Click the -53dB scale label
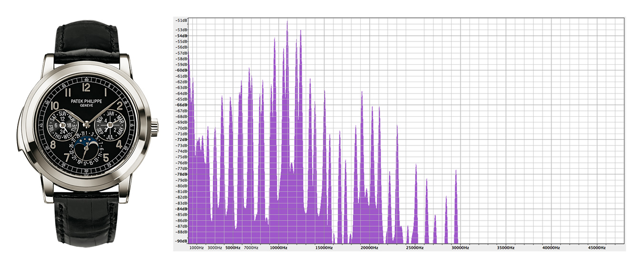The image size is (644, 268). (x=181, y=30)
